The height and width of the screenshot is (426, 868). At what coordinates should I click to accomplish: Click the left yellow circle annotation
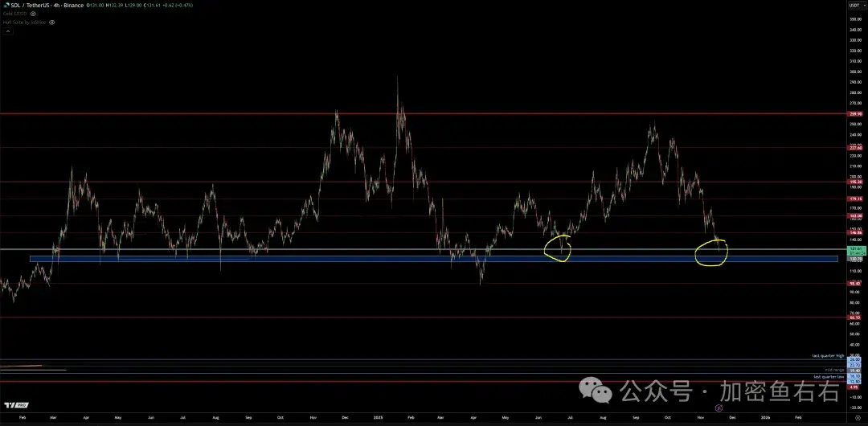point(558,248)
